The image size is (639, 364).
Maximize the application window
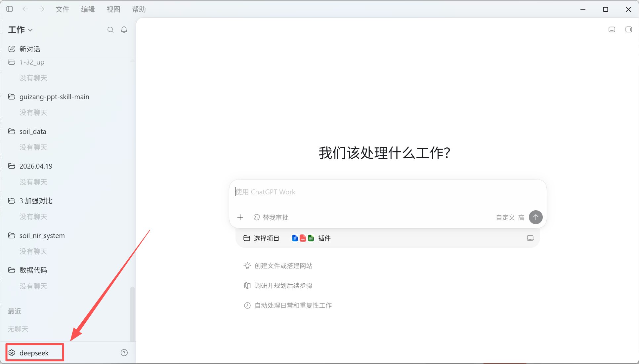click(x=606, y=9)
